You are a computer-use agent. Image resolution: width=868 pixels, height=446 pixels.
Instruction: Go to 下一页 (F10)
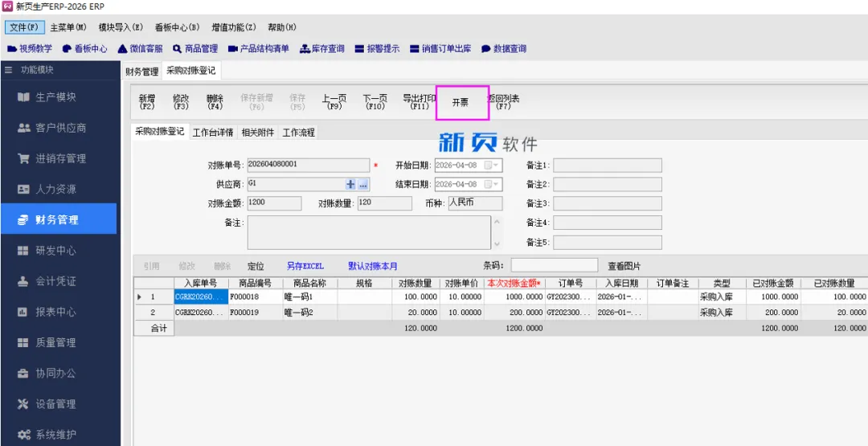375,102
